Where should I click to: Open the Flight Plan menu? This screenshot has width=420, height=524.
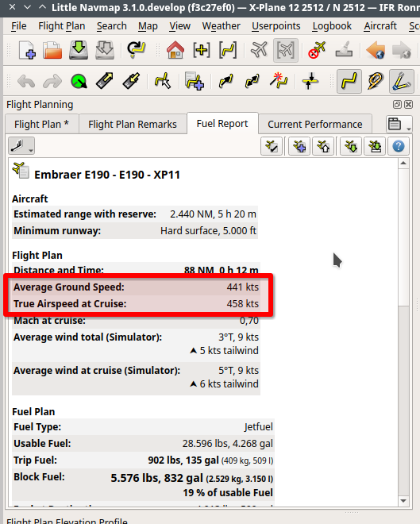[x=61, y=26]
